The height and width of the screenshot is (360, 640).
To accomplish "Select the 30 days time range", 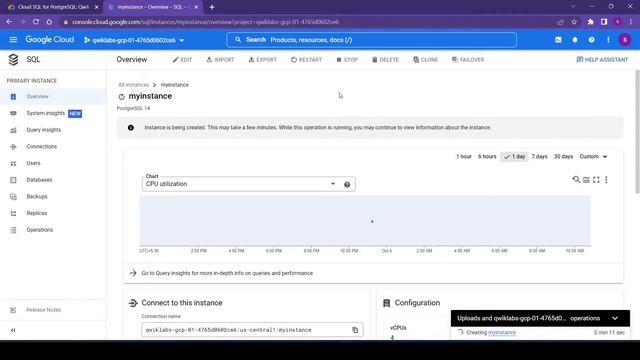I will pyautogui.click(x=563, y=157).
